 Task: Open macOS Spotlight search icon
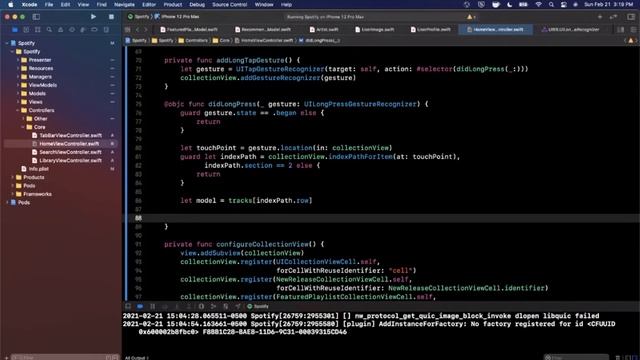[x=551, y=4]
